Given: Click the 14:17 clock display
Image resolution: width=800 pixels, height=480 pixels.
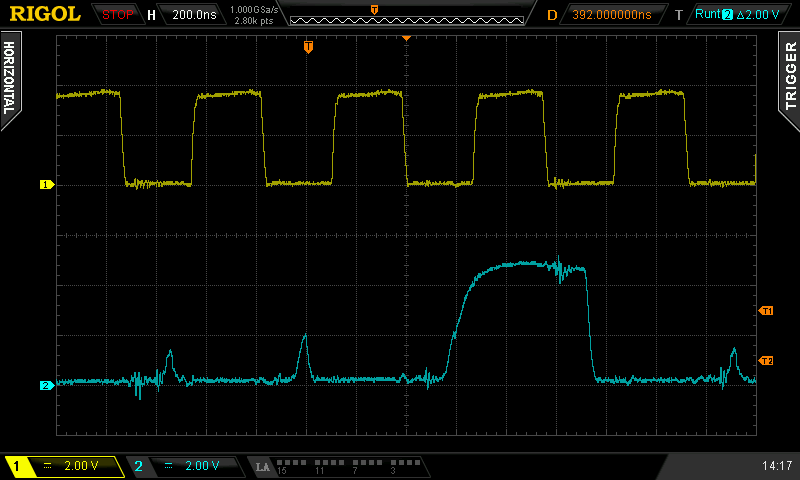Looking at the screenshot, I should [776, 466].
